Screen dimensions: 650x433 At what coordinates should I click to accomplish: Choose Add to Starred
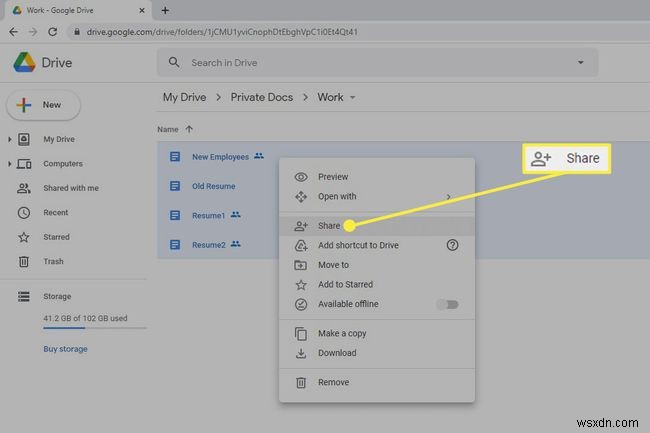click(377, 285)
